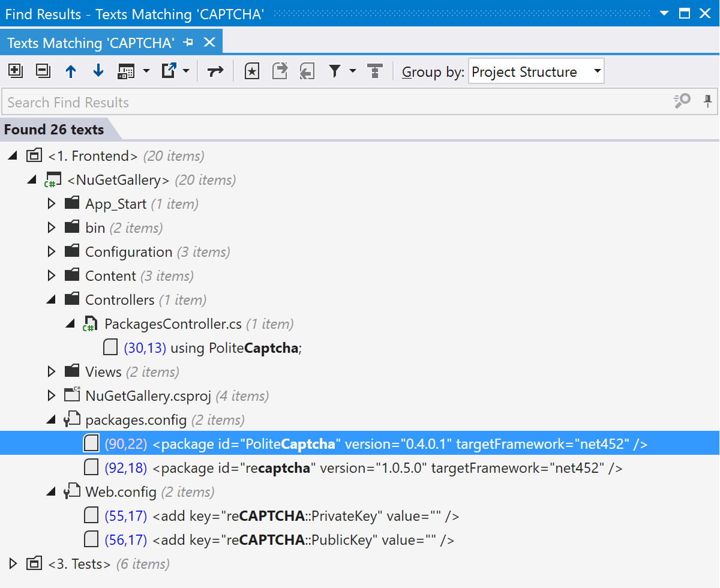
Task: Click the packages.config file icon
Action: coord(72,420)
